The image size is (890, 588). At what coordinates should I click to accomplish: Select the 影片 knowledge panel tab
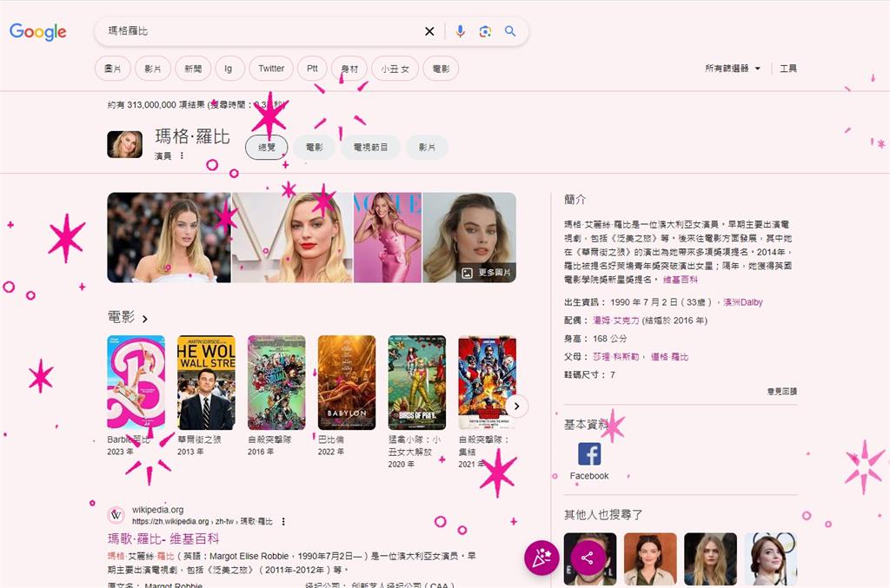[427, 148]
